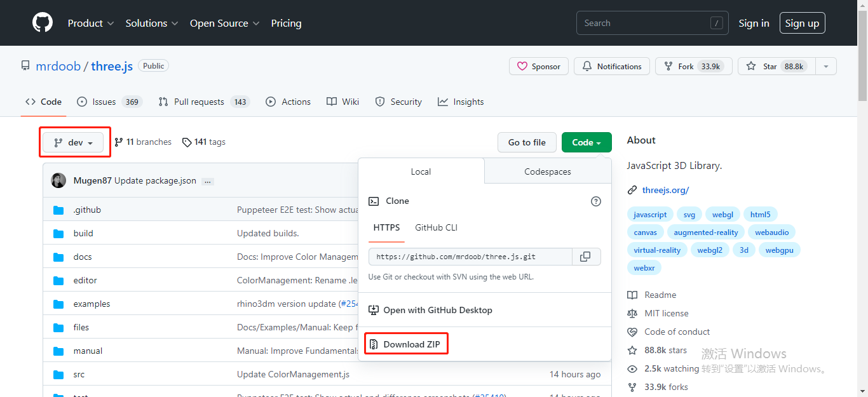Screen dimensions: 868x397
Task: Select the Code repository tab
Action: (43, 102)
